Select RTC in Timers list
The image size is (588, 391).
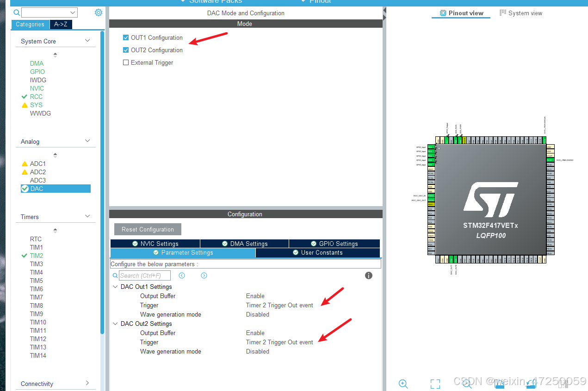click(x=36, y=239)
